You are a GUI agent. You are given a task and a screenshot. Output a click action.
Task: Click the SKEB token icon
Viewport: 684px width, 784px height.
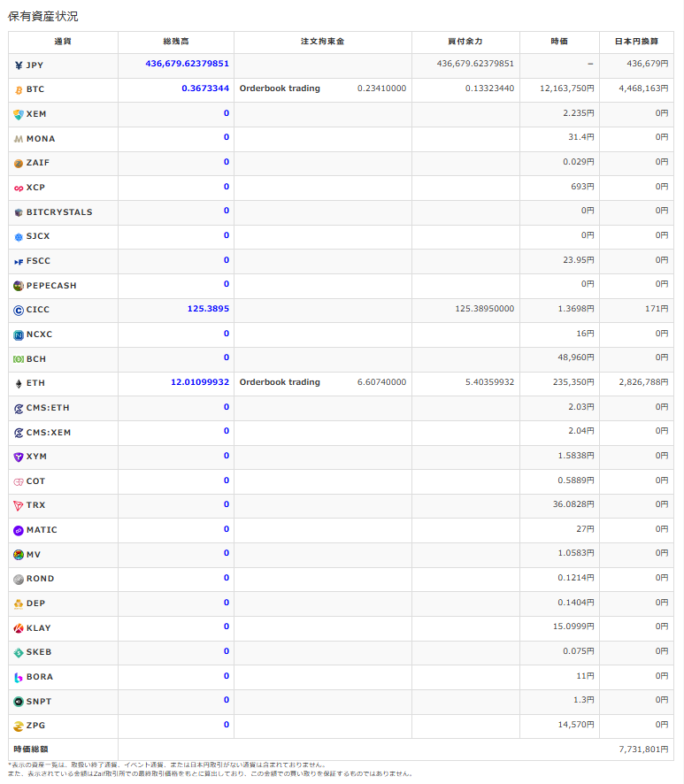(x=19, y=653)
